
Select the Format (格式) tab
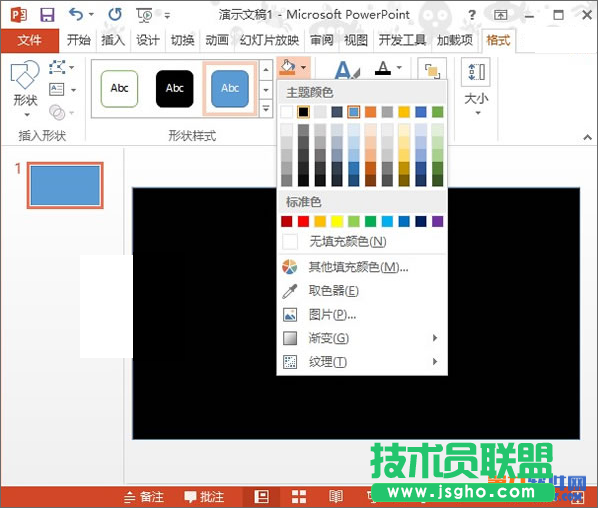click(498, 40)
